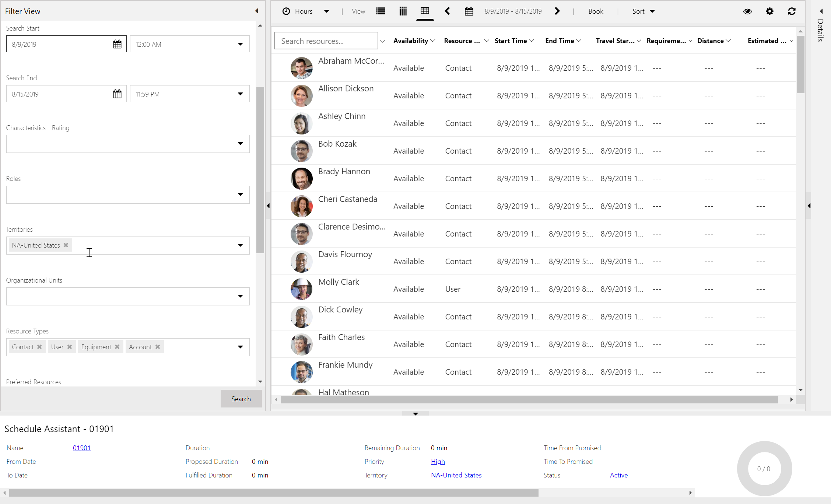The image size is (831, 504).
Task: Click the list view icon
Action: click(x=381, y=11)
